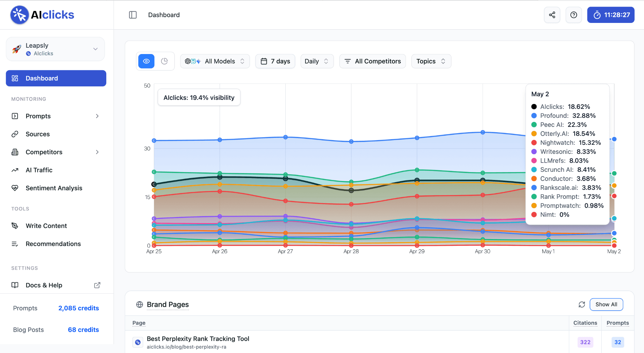
Task: Click the Recommendations list icon
Action: click(15, 244)
